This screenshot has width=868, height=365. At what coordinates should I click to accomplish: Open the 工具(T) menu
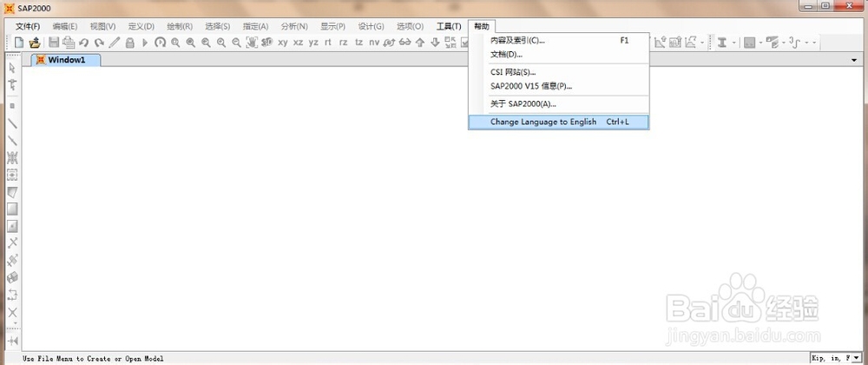point(449,26)
